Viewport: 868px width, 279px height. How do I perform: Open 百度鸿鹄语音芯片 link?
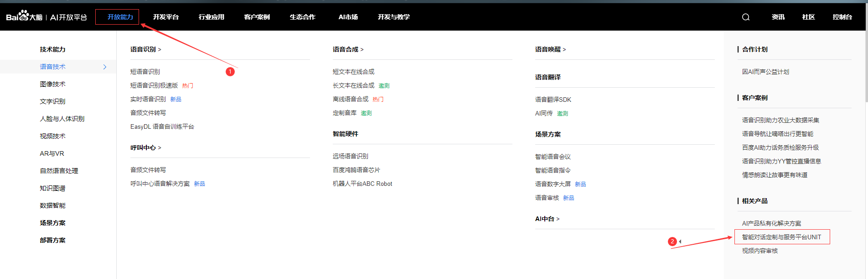[x=356, y=170]
